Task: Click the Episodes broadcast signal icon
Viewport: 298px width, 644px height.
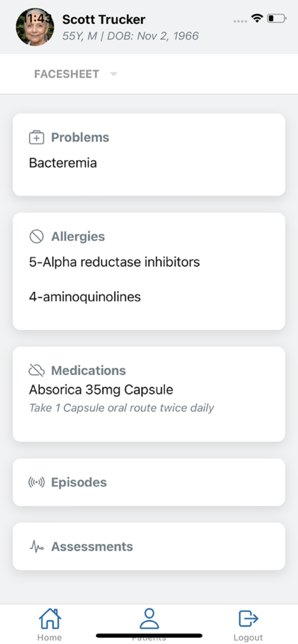Action: click(x=36, y=482)
